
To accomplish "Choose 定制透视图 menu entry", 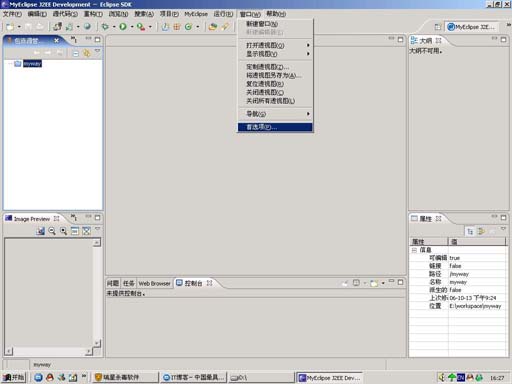I will pyautogui.click(x=275, y=67).
